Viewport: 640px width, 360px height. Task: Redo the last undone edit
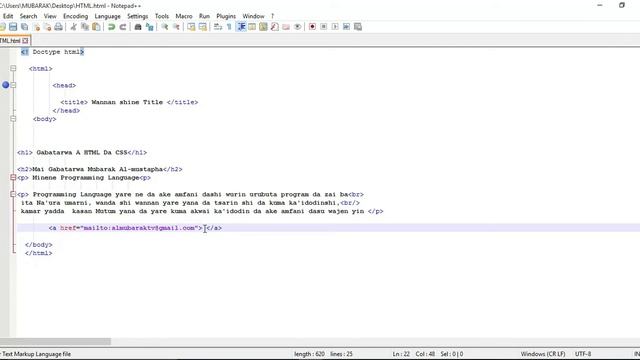coord(122,27)
